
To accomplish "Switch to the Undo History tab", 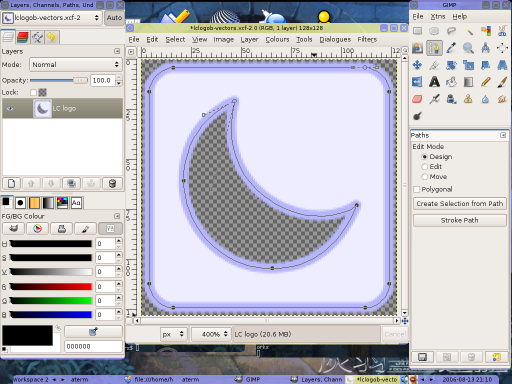I will click(51, 37).
